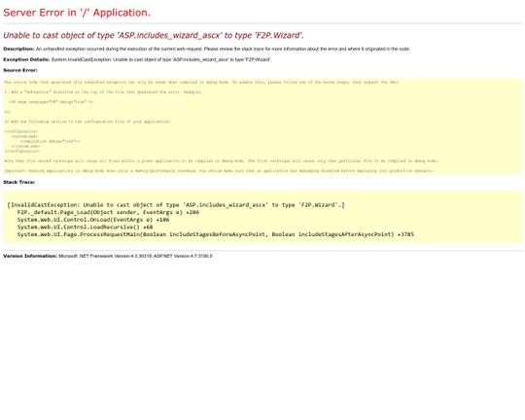Viewport: 525px width, 420px height.
Task: Click the 'Control.LoadRecursive() +68' stack line
Action: [x=85, y=227]
